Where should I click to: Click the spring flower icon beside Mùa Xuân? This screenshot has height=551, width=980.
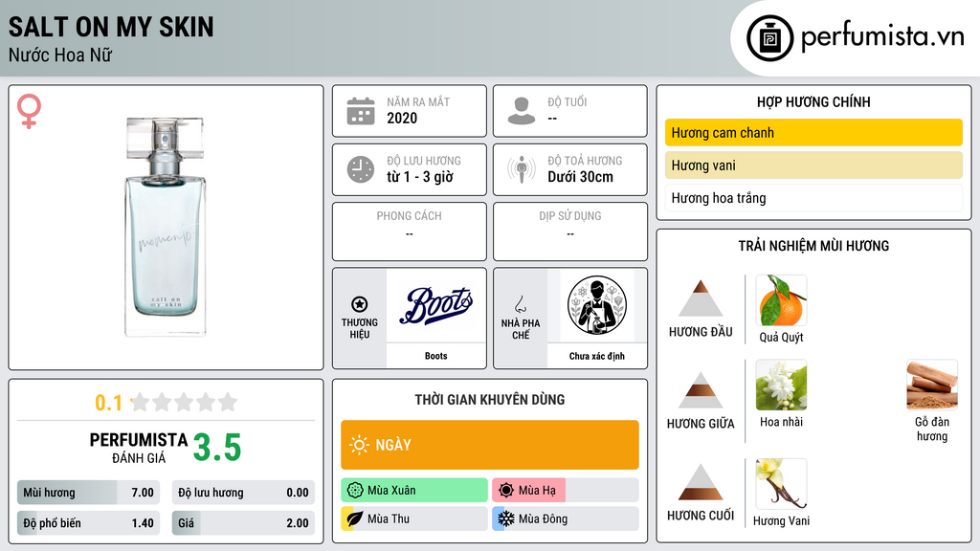tap(355, 491)
